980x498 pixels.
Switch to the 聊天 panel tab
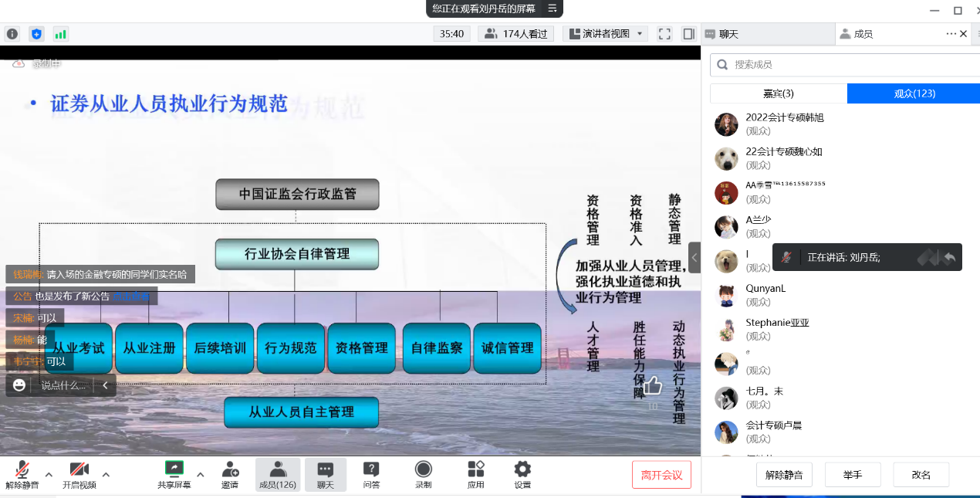728,34
